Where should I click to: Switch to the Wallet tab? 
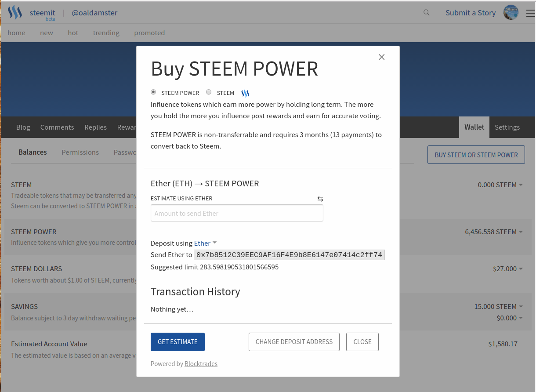pos(474,127)
